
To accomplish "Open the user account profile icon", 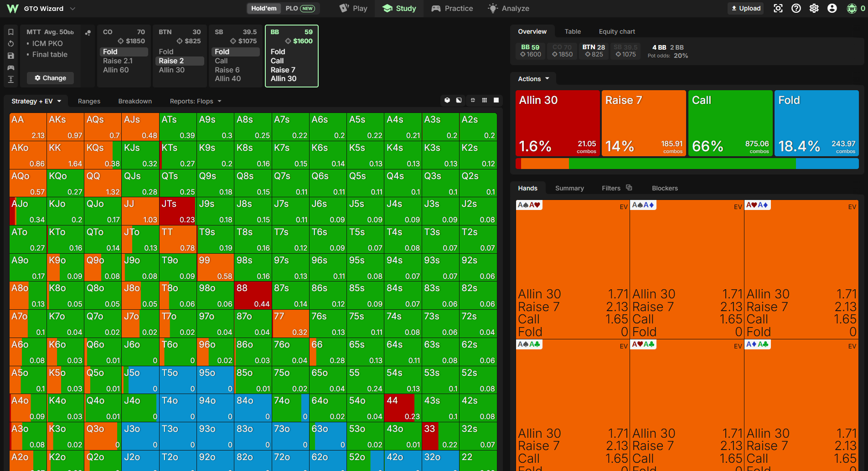I will click(832, 8).
